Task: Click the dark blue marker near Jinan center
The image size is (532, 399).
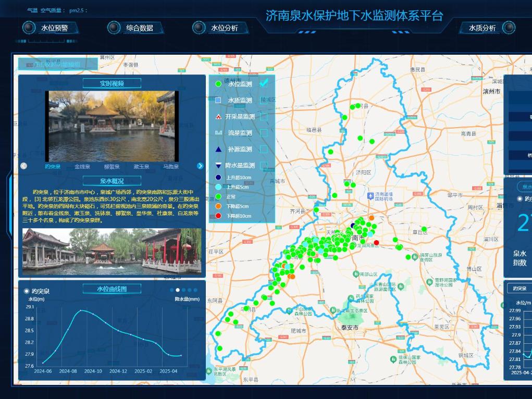Action: click(x=353, y=226)
